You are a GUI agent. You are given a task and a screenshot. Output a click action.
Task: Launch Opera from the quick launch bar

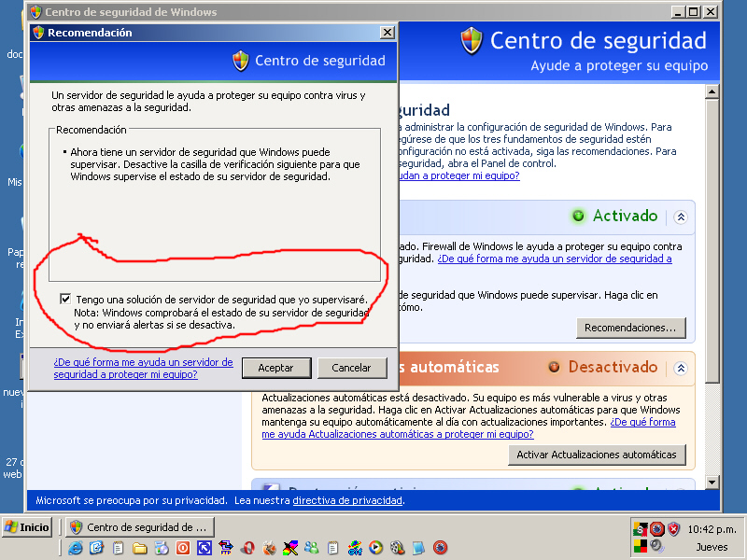[x=247, y=548]
